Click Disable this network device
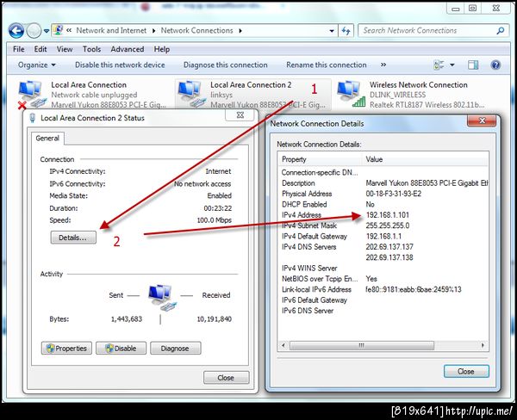This screenshot has height=420, width=517. 120,65
